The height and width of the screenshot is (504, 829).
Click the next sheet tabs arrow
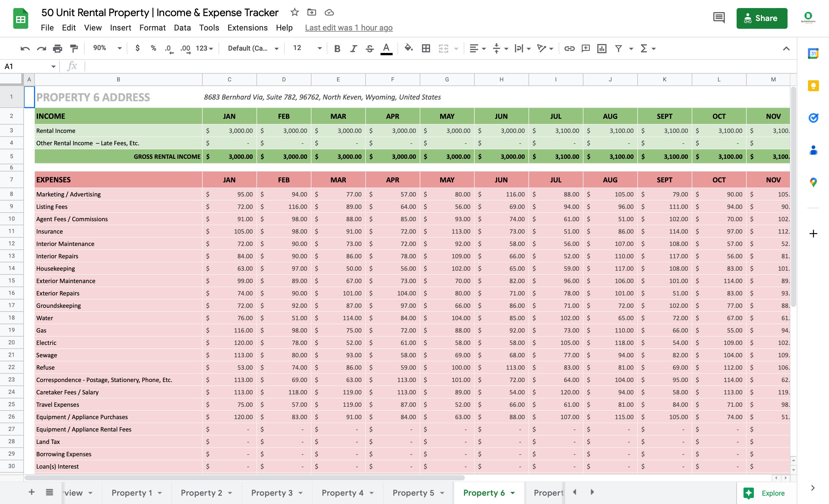coord(592,492)
